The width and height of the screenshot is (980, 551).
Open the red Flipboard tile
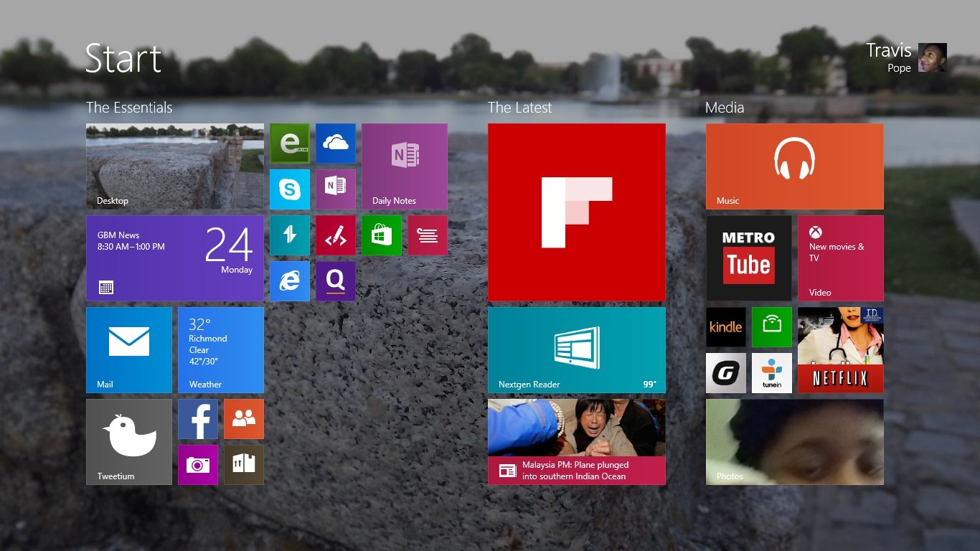(x=577, y=212)
